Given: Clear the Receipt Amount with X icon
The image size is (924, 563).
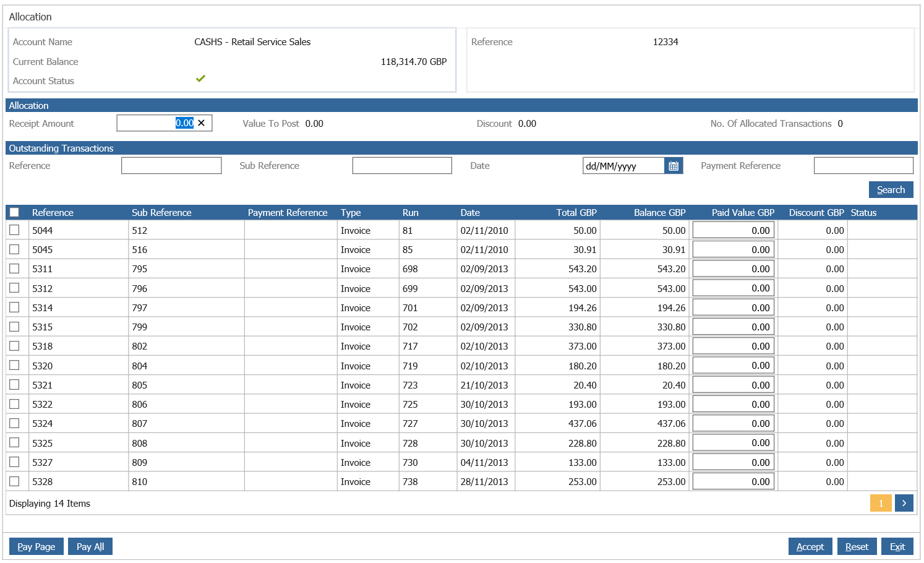Looking at the screenshot, I should coord(201,123).
